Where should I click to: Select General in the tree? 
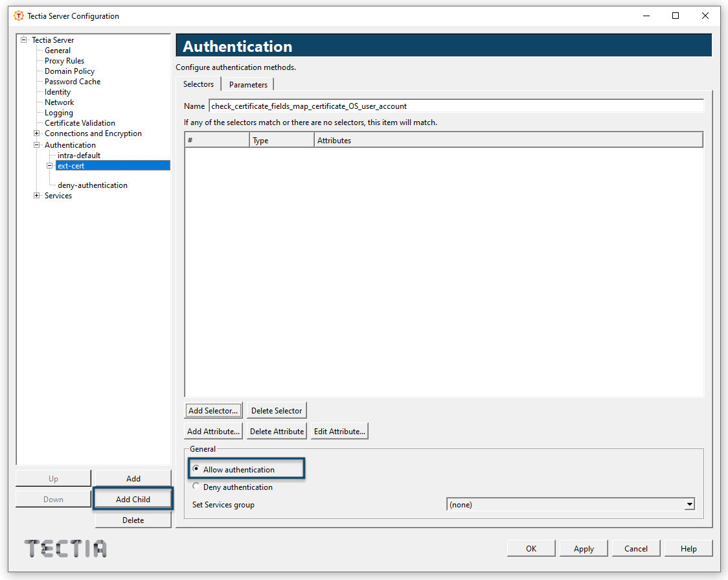coord(58,50)
